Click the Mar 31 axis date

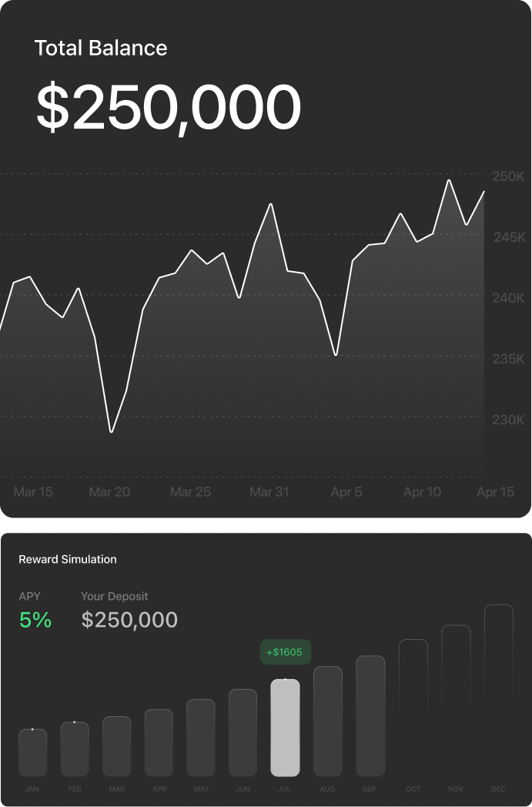click(269, 492)
